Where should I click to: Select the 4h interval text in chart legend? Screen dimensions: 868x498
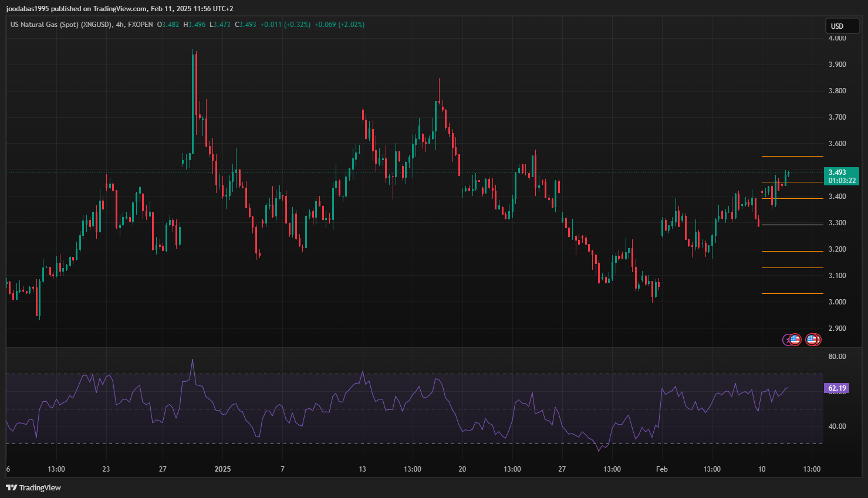[x=120, y=25]
